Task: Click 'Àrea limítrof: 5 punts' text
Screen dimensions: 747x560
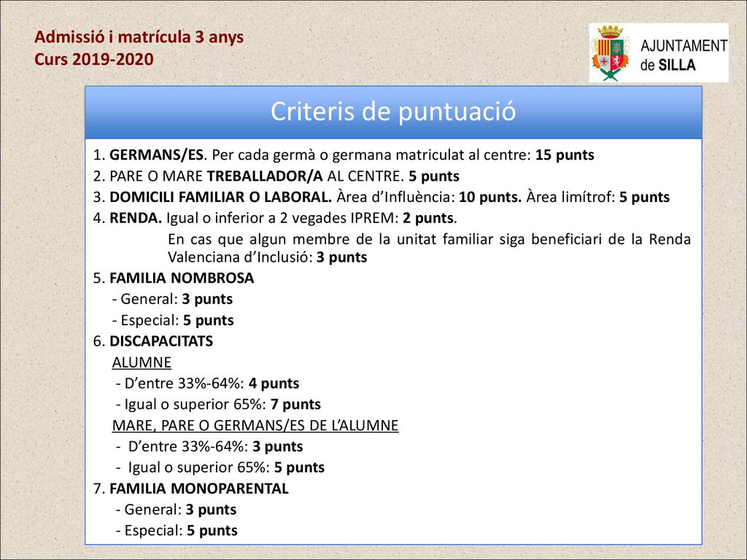Action: tap(598, 197)
